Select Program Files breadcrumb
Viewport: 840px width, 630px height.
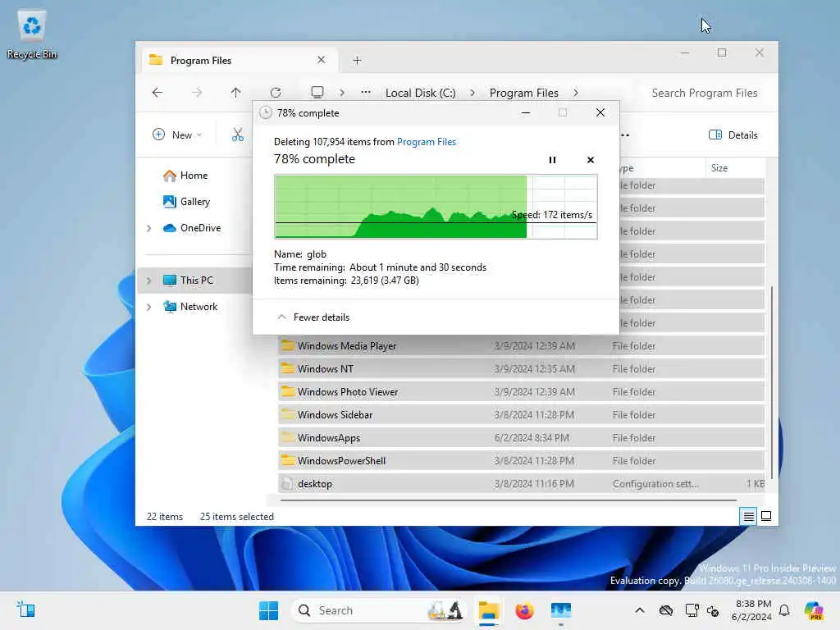tap(524, 93)
